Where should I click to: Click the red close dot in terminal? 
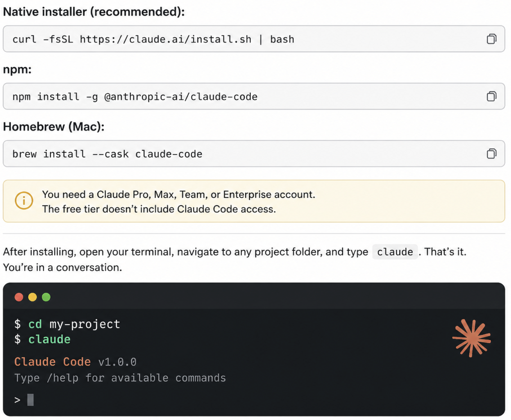19,297
